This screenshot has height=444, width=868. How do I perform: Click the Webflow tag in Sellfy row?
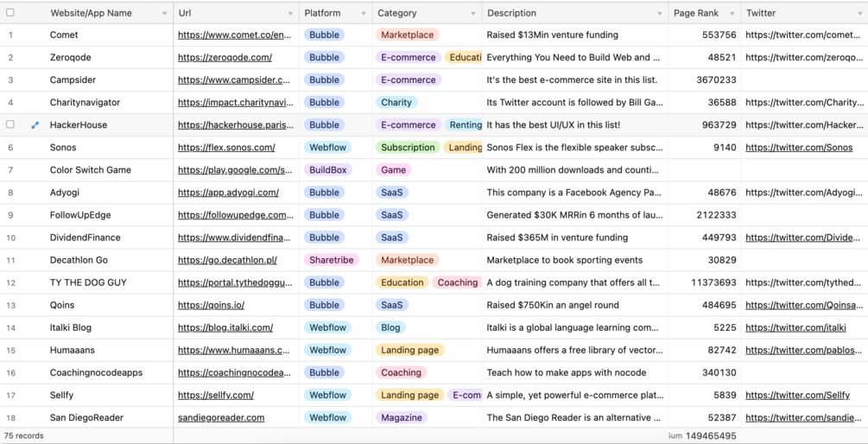(327, 396)
